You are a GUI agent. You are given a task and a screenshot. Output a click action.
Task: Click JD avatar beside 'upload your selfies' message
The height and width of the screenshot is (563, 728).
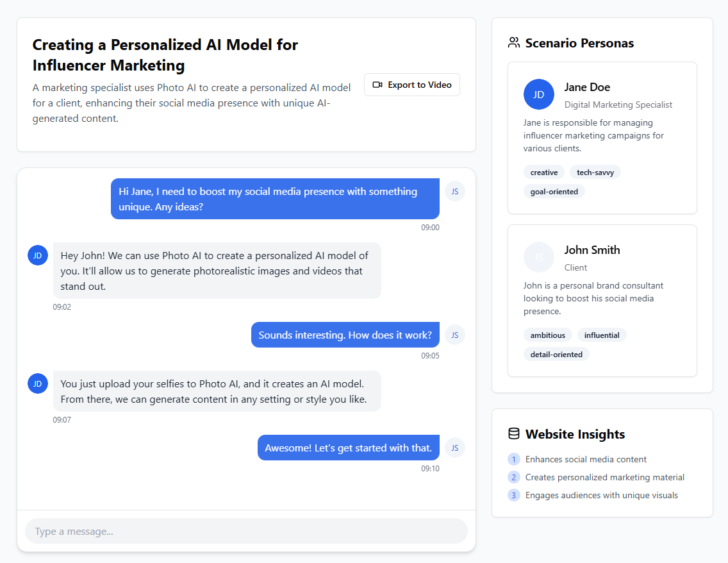(38, 383)
